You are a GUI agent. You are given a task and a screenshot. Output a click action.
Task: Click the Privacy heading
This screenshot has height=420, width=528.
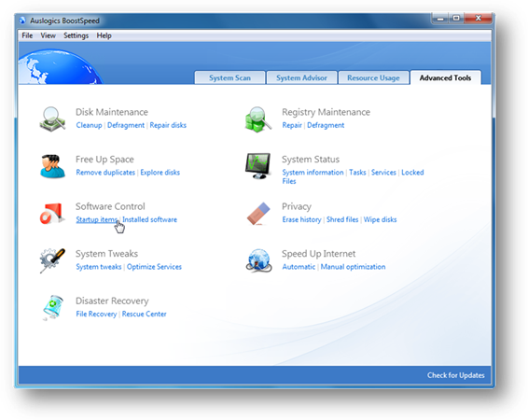297,206
